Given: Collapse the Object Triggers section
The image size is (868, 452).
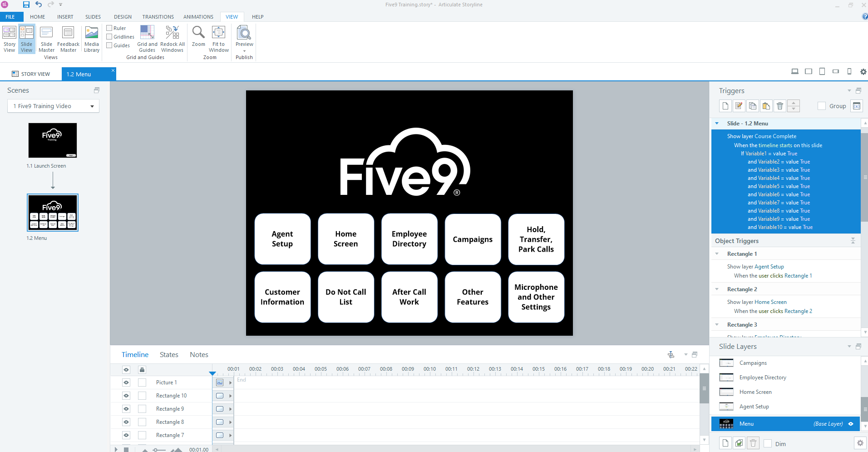Looking at the screenshot, I should point(853,241).
